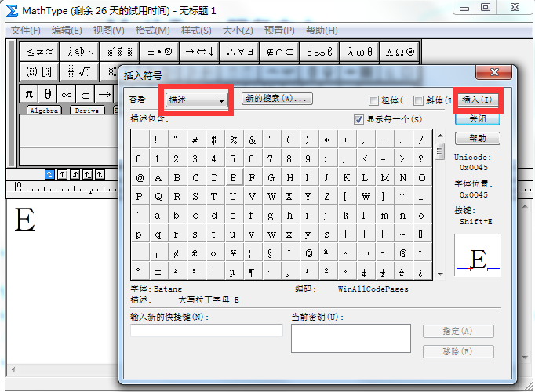Select the plus-minus ± symbol in the grid
The width and height of the screenshot is (535, 392).
[x=158, y=272]
